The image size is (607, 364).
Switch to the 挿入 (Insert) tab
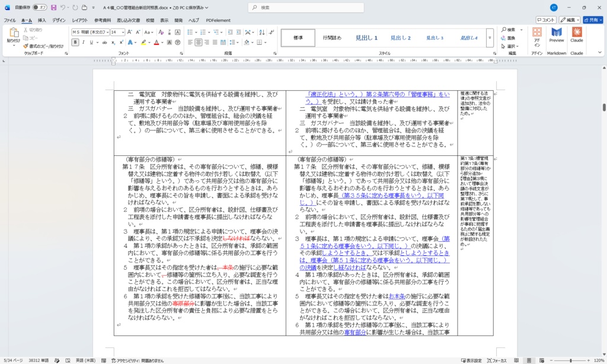pos(42,20)
